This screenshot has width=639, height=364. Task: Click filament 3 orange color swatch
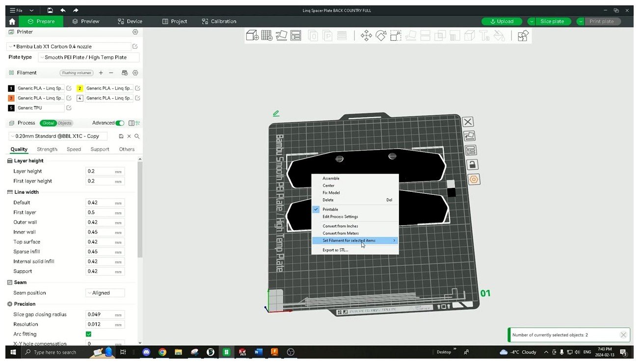tap(11, 98)
